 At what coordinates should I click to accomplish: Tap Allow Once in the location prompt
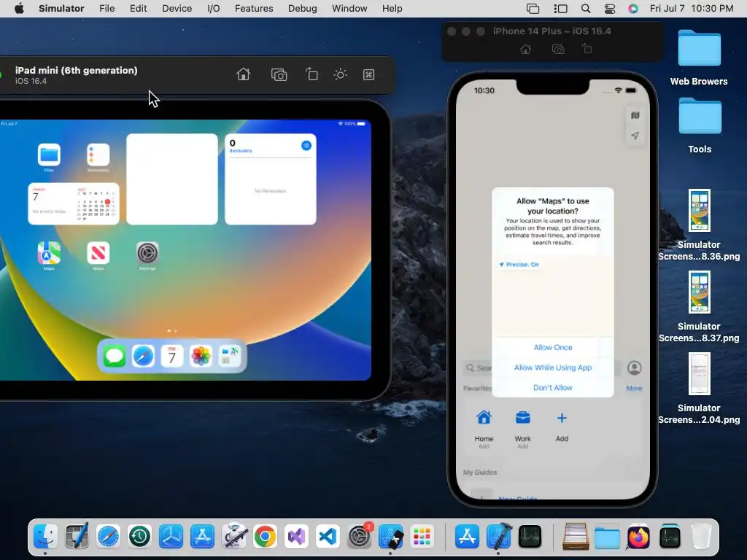[553, 347]
